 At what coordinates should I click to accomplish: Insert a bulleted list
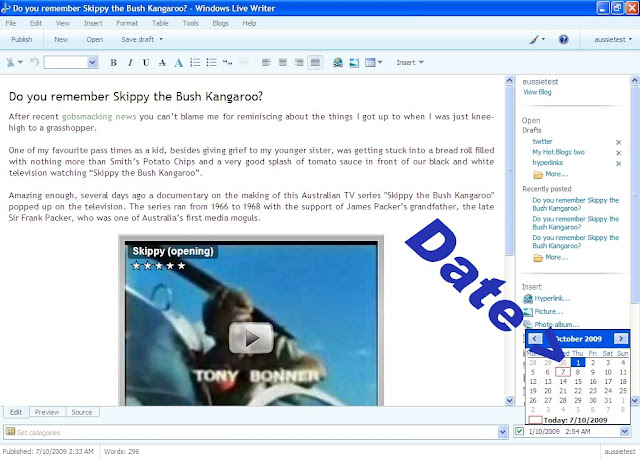coord(211,62)
